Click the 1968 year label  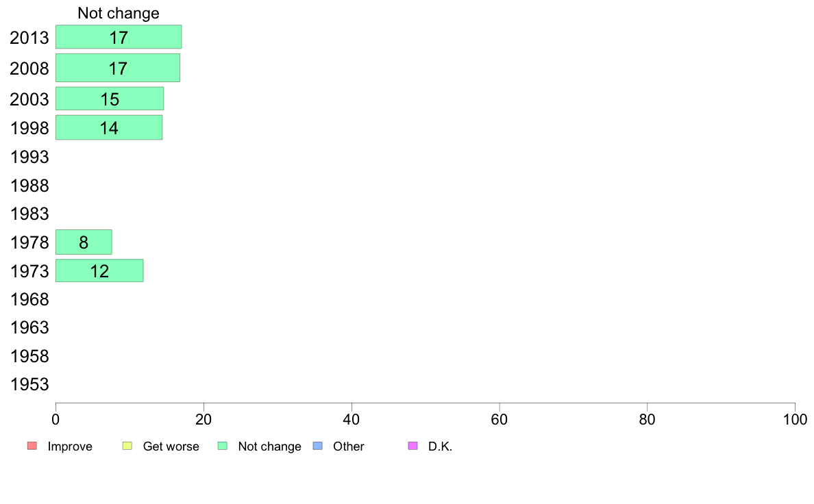pos(29,299)
